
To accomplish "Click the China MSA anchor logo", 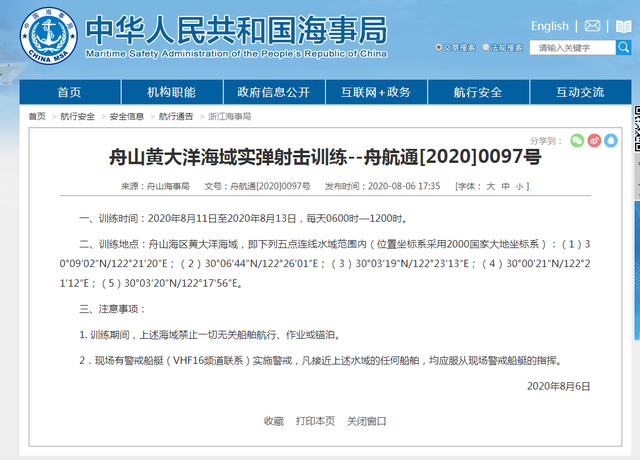I will pyautogui.click(x=48, y=36).
